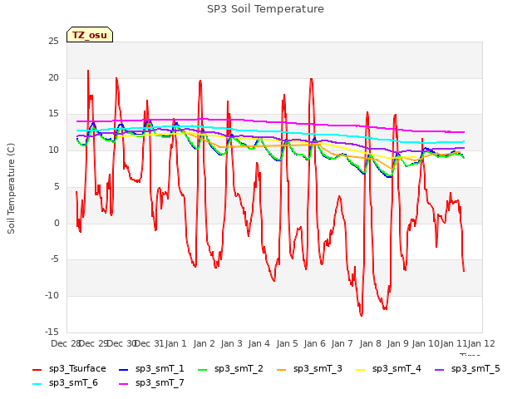Toggle sp3_smT_2 legend entry
This screenshot has height=399, width=532.
point(230,368)
